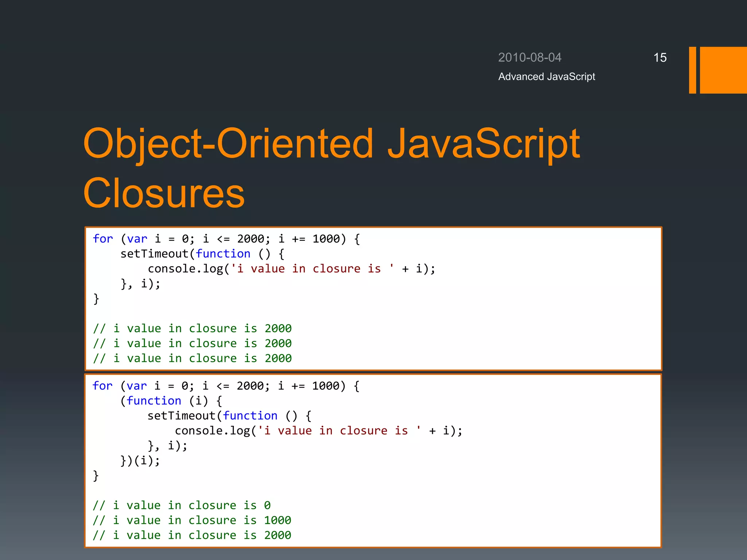This screenshot has width=747, height=560.
Task: Click first comment 'i value in closure is 2000'
Action: [x=192, y=328]
